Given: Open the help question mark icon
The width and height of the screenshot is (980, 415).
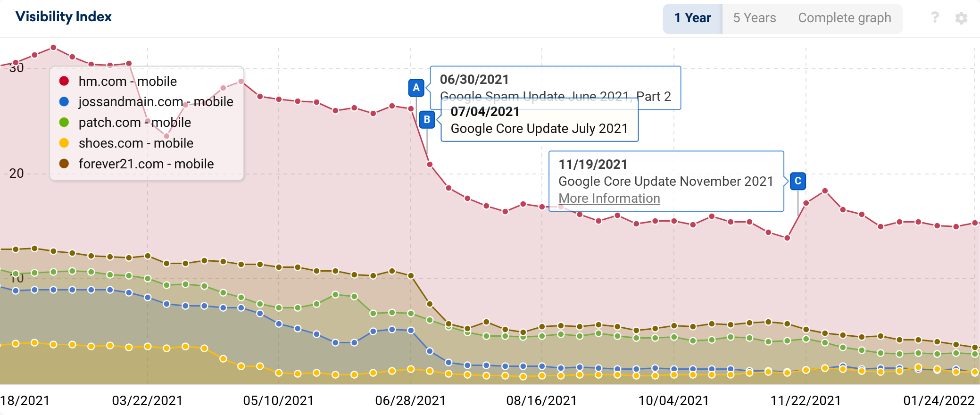Looking at the screenshot, I should click(x=935, y=18).
